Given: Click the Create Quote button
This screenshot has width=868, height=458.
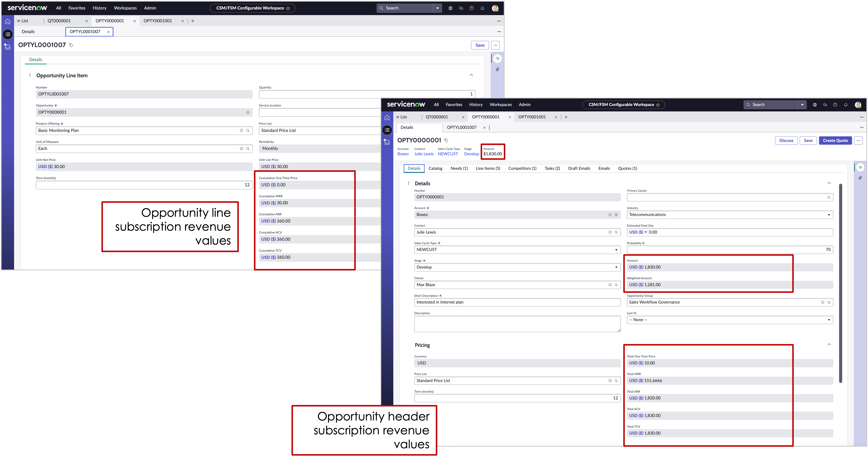Looking at the screenshot, I should [x=835, y=141].
